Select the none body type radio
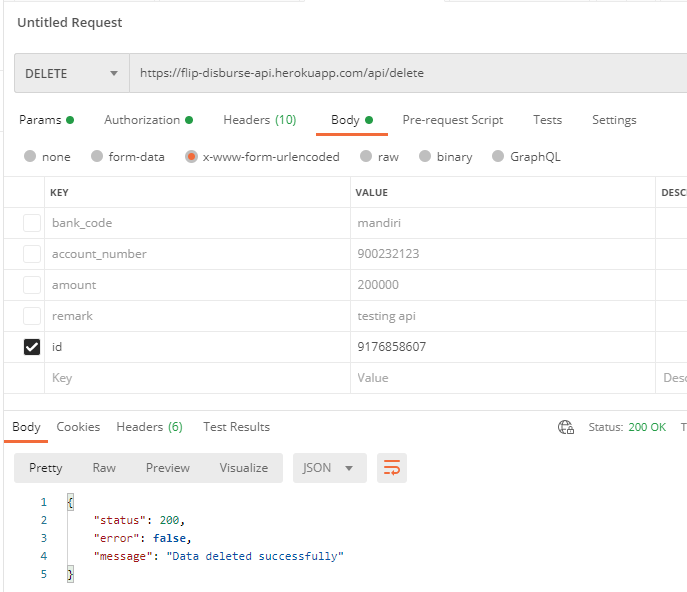 30,156
